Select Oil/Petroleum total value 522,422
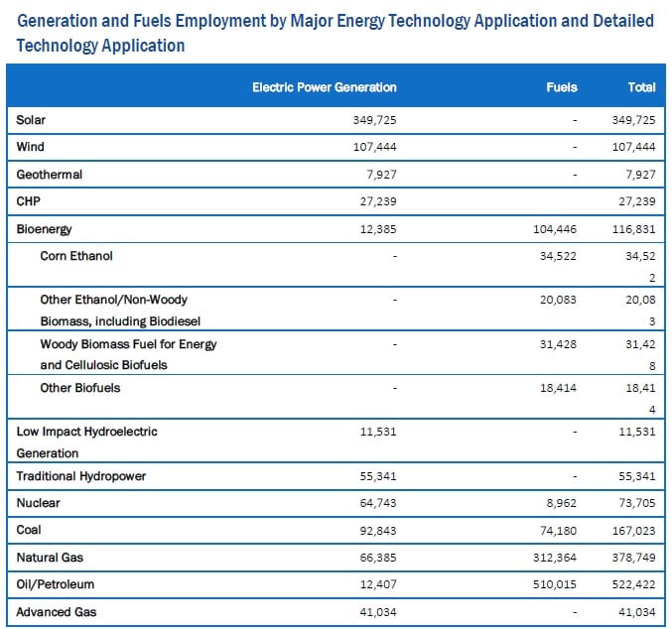The image size is (672, 629). coord(633,584)
